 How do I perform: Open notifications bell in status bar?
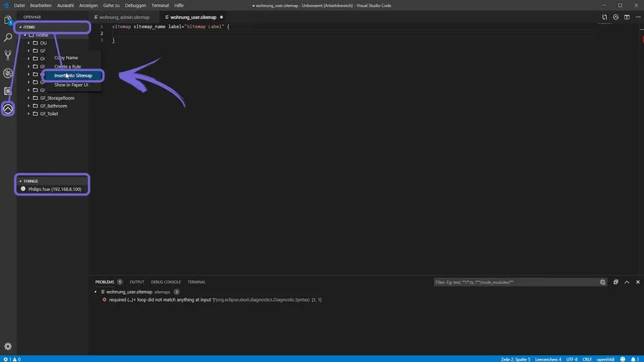pos(635,359)
